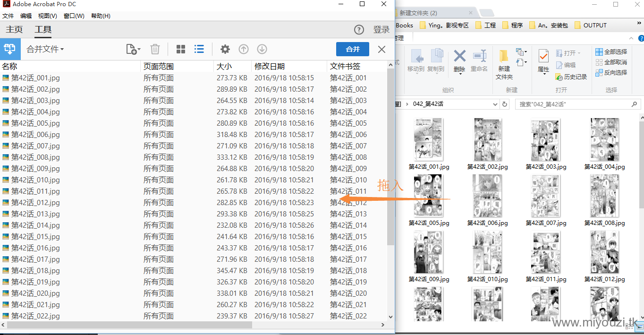Open the OUTPUT folder shortcut
This screenshot has width=644, height=335.
click(x=591, y=25)
